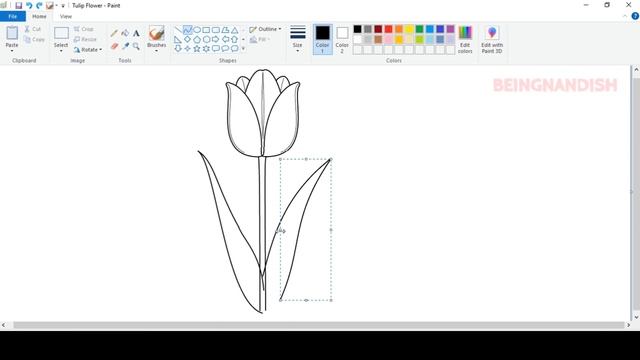The height and width of the screenshot is (360, 640).
Task: Choose the Triangle shape
Action: click(x=234, y=30)
